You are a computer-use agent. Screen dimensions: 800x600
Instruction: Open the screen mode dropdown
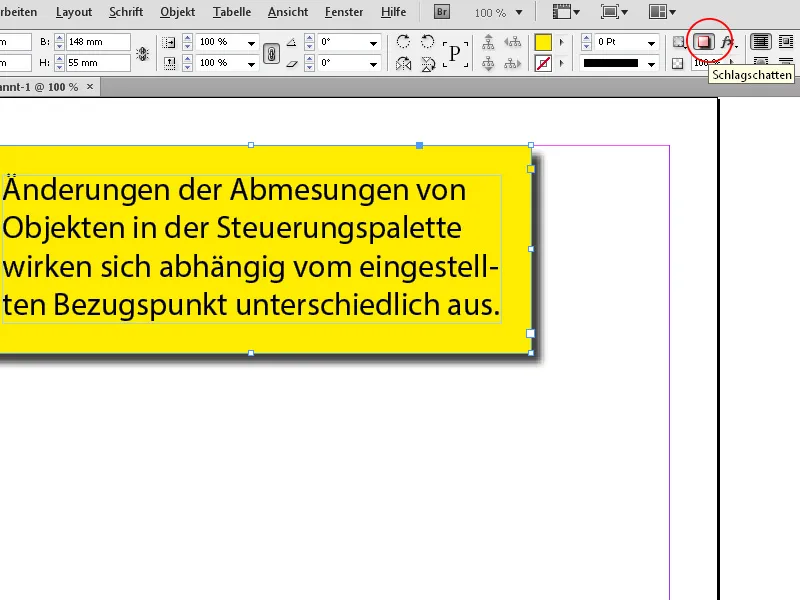point(614,12)
